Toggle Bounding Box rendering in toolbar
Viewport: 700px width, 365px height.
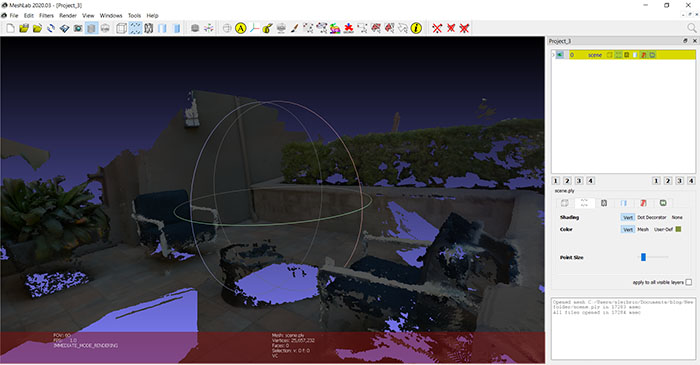[x=121, y=28]
